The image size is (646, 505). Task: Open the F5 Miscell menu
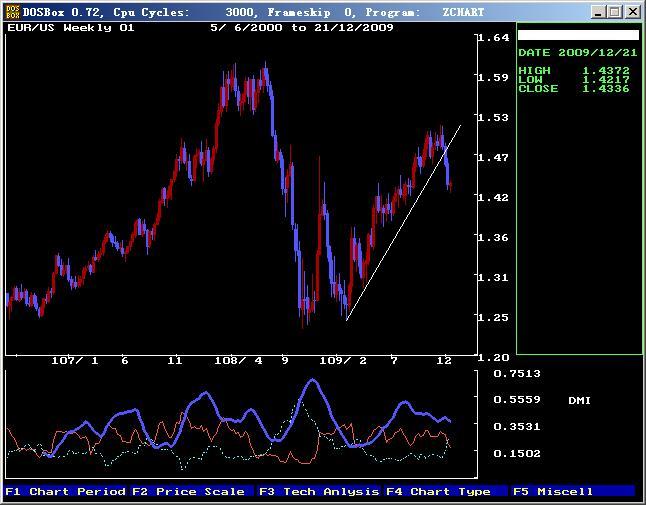pos(553,491)
